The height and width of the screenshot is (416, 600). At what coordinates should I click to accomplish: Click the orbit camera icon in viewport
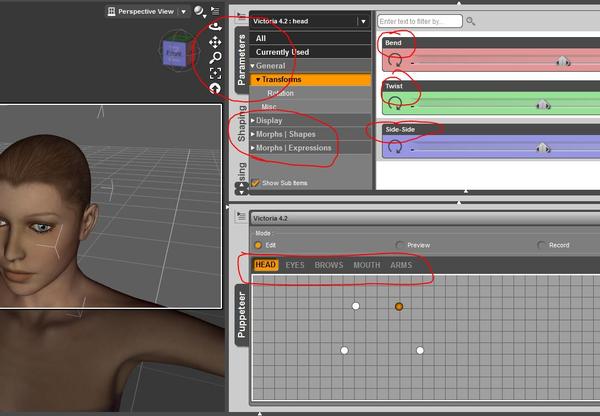215,26
